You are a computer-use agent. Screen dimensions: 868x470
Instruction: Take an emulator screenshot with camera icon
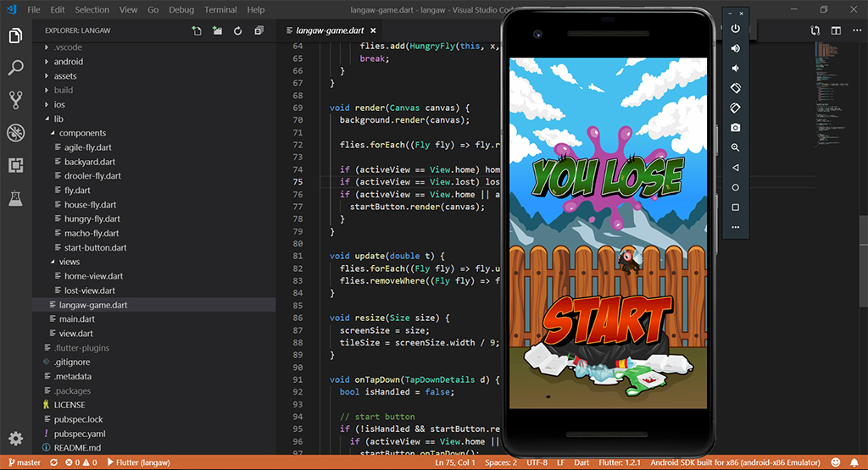click(735, 127)
